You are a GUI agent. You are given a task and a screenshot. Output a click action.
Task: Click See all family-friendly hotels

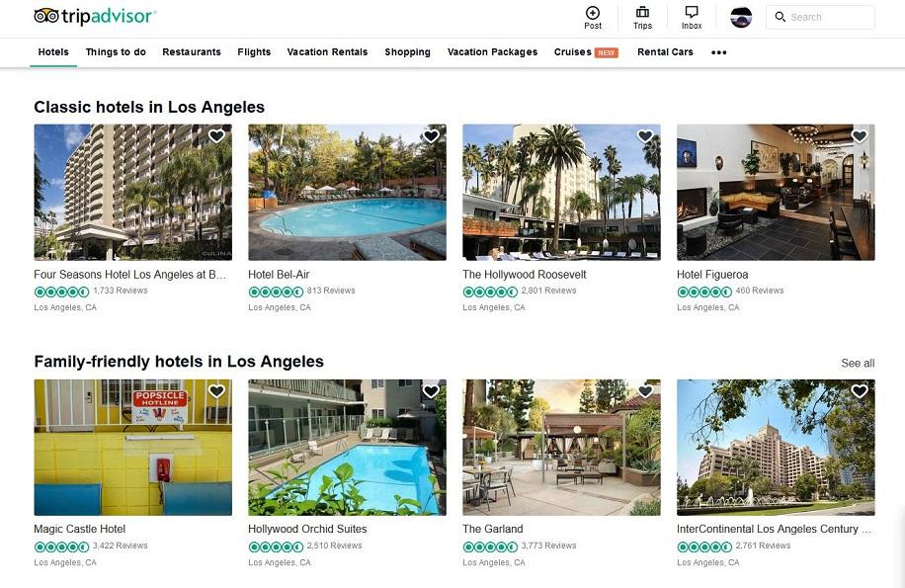click(858, 363)
